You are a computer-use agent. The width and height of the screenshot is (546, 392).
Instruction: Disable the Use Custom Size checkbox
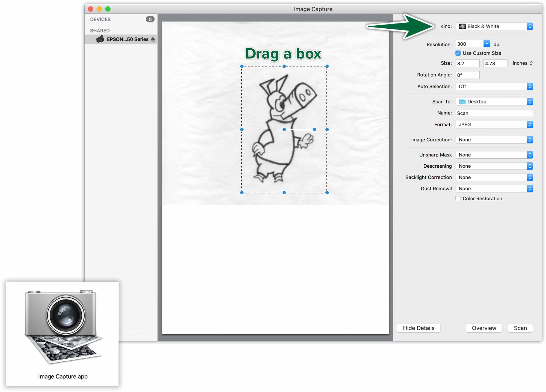tap(458, 53)
